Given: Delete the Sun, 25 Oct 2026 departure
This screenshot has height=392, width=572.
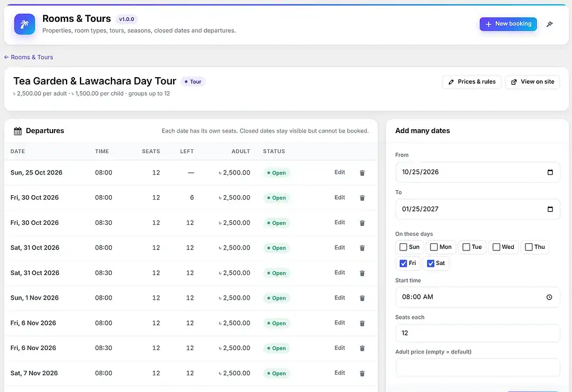Looking at the screenshot, I should click(362, 173).
